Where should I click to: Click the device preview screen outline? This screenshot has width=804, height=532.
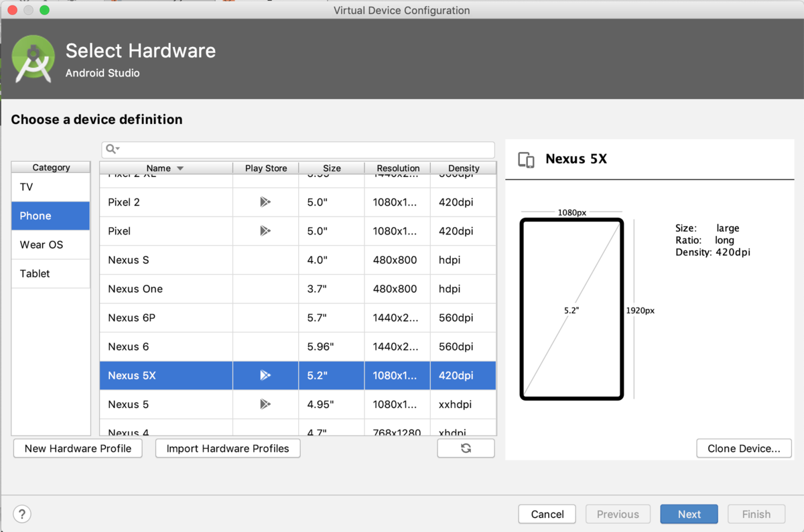[572, 309]
